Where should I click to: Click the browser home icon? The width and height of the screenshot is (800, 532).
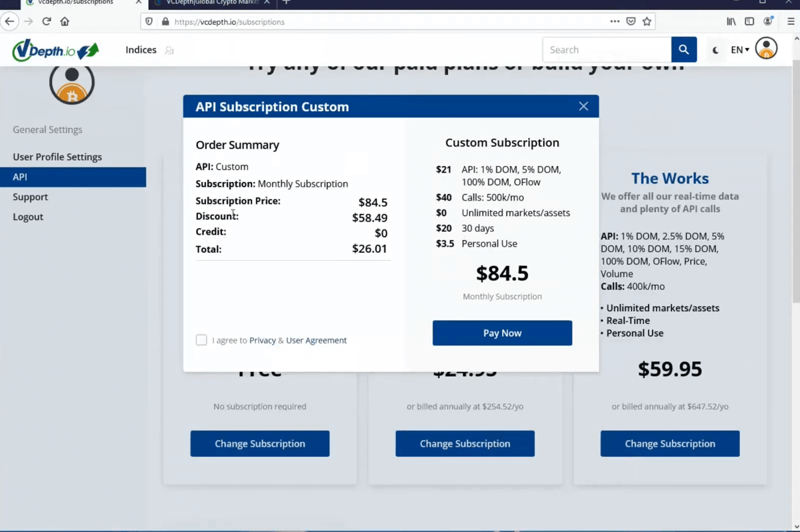(64, 21)
